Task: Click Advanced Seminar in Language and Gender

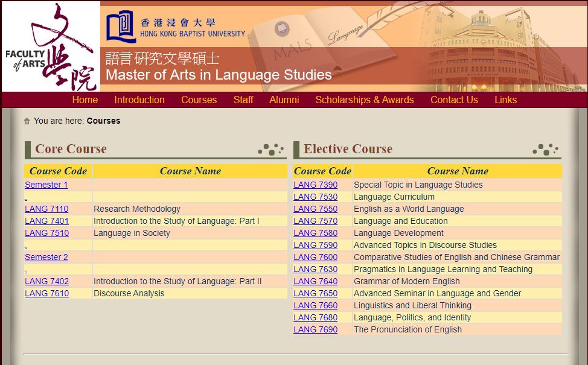Action: (x=437, y=293)
